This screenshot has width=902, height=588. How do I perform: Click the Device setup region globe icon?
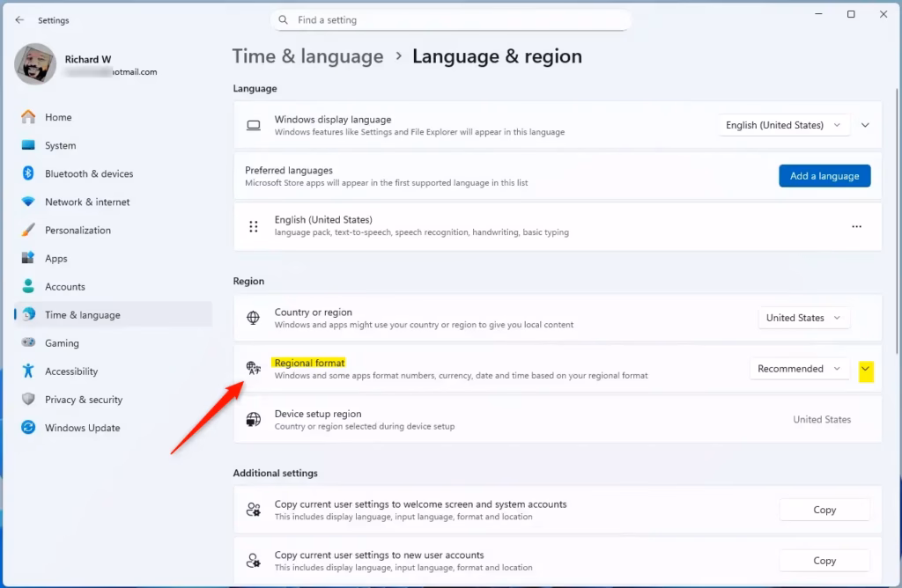click(253, 420)
